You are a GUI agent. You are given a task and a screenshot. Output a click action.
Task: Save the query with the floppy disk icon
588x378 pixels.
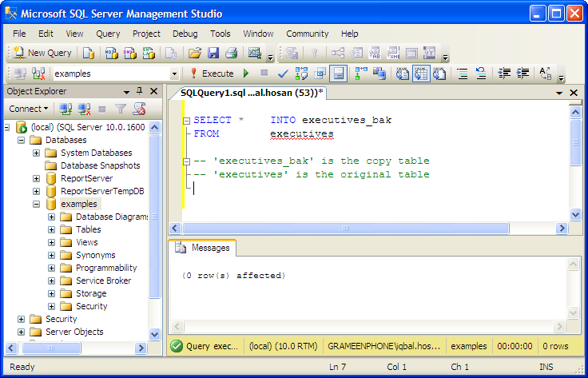point(213,54)
